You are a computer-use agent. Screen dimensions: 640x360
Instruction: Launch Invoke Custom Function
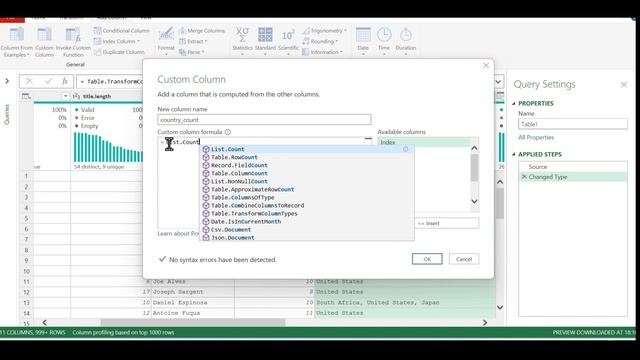tap(73, 42)
